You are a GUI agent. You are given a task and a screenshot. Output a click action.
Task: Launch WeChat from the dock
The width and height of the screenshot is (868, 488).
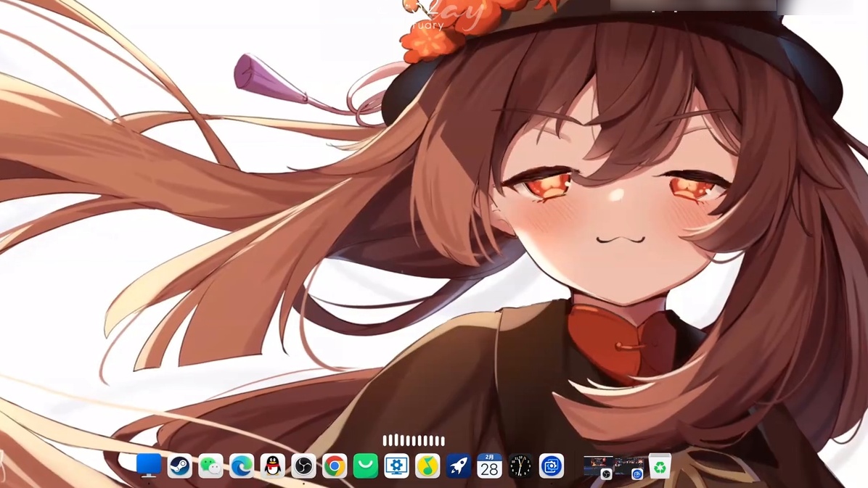pyautogui.click(x=211, y=466)
